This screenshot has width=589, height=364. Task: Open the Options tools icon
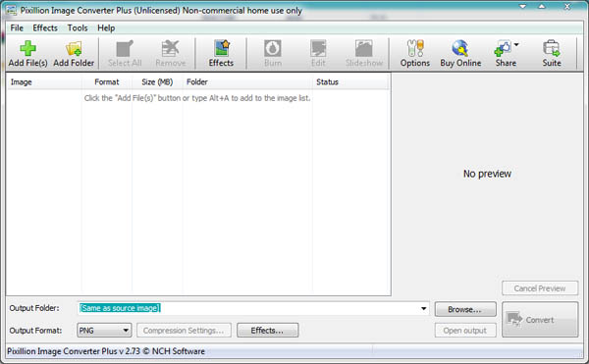pyautogui.click(x=415, y=48)
